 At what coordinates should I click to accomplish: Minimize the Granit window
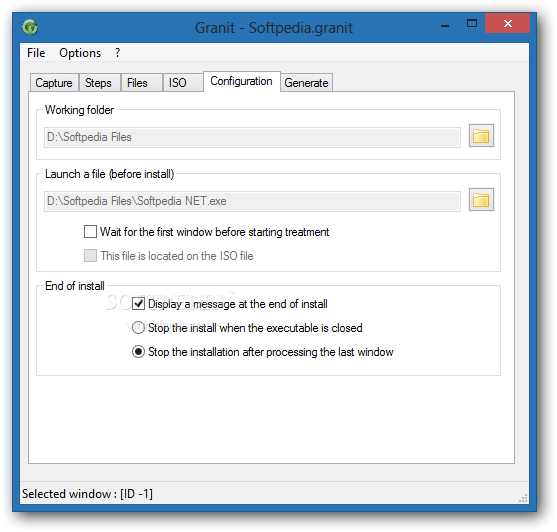pyautogui.click(x=445, y=25)
